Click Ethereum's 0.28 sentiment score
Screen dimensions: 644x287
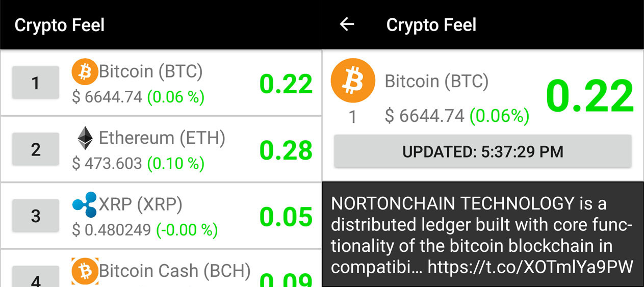coord(286,150)
